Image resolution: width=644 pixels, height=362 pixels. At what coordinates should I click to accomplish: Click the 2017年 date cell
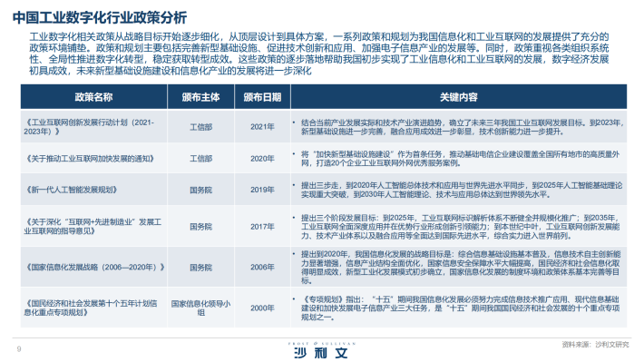click(x=262, y=227)
